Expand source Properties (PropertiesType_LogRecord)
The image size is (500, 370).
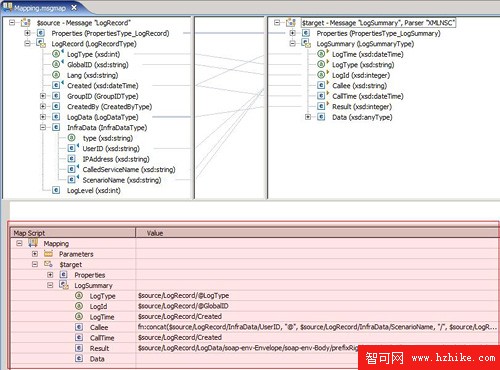pyautogui.click(x=27, y=33)
